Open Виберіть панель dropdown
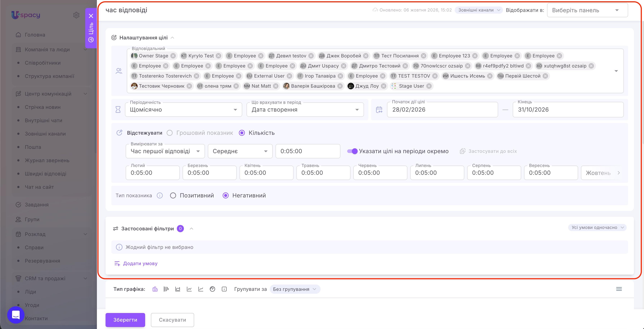This screenshot has height=329, width=644. [587, 10]
